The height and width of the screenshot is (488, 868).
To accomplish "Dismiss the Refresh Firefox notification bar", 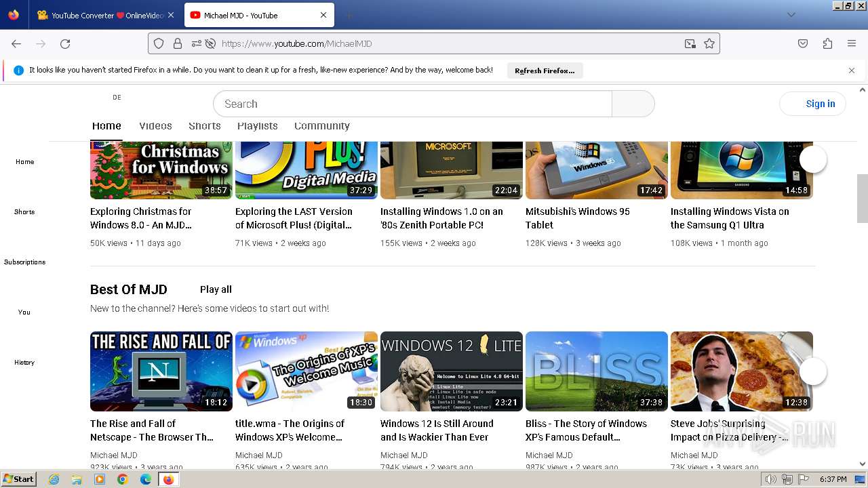I will tap(852, 70).
